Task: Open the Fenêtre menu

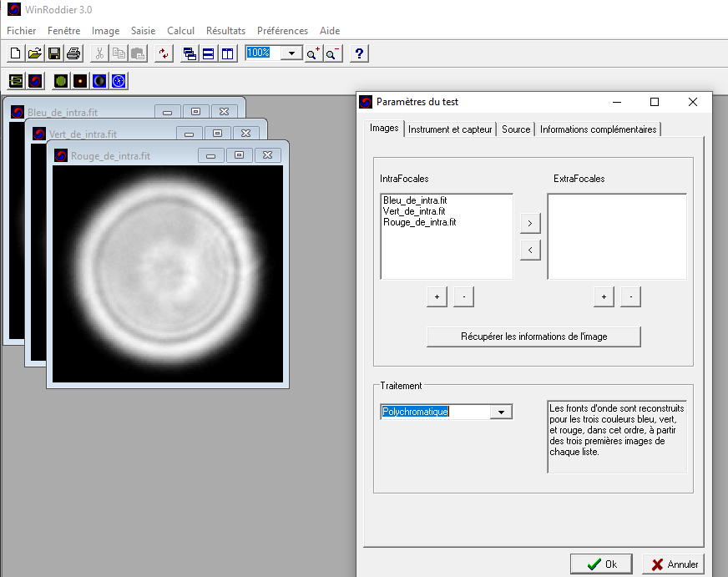Action: tap(64, 31)
